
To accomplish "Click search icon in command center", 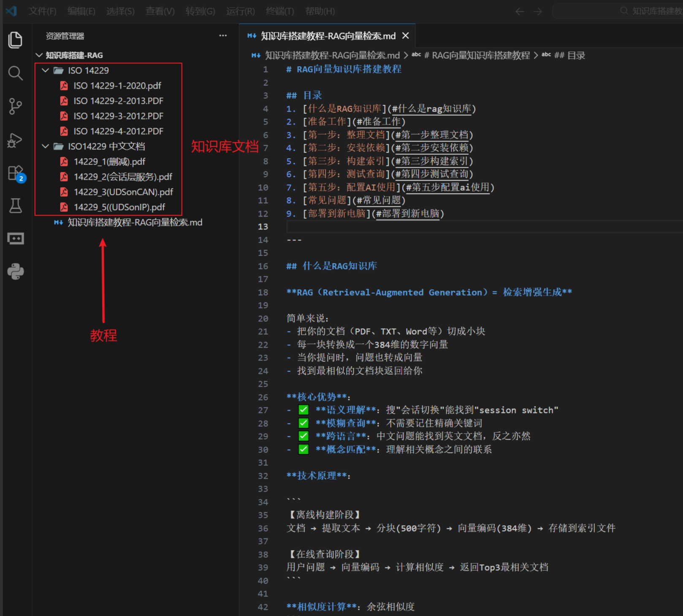I will pyautogui.click(x=624, y=11).
